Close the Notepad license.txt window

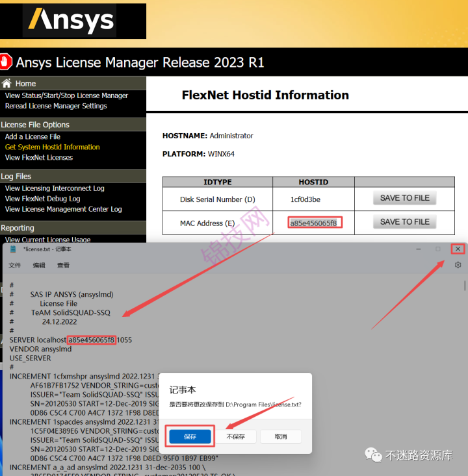click(458, 249)
